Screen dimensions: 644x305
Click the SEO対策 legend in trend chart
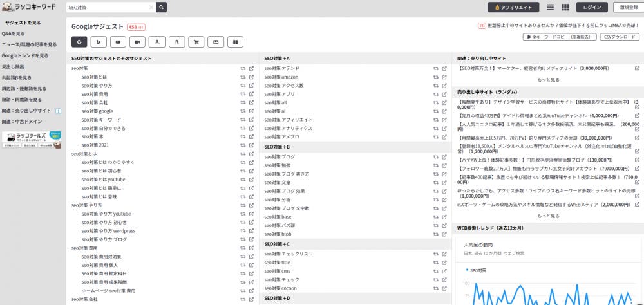[x=477, y=270]
